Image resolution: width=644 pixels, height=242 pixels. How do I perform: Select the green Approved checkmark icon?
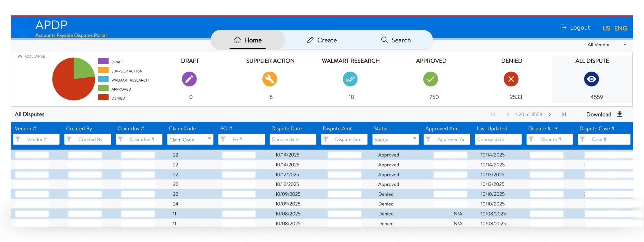[431, 79]
